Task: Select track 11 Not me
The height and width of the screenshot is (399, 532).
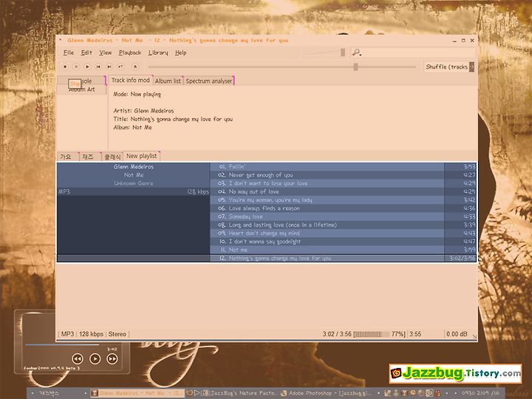Action: [x=343, y=250]
